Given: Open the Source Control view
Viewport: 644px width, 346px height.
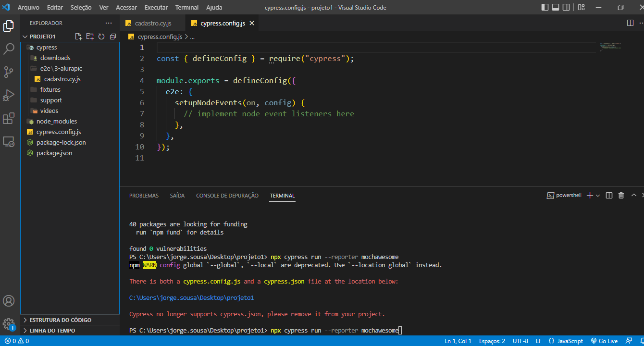Looking at the screenshot, I should pos(9,72).
